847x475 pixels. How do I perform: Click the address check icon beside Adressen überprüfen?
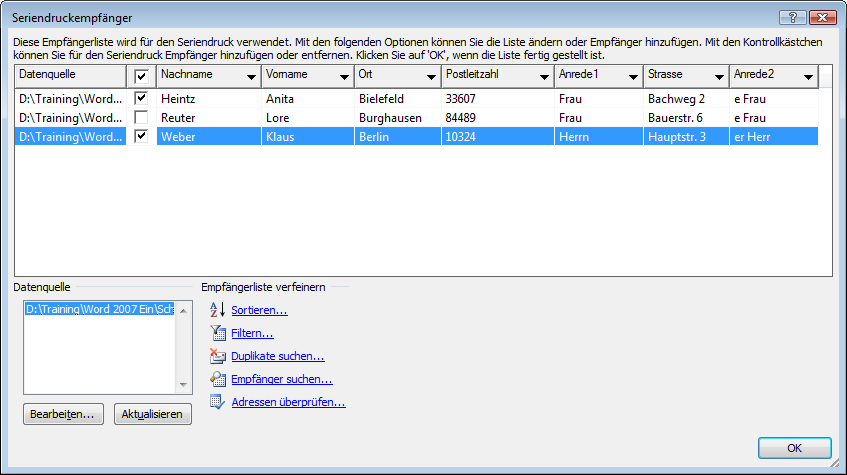point(218,402)
